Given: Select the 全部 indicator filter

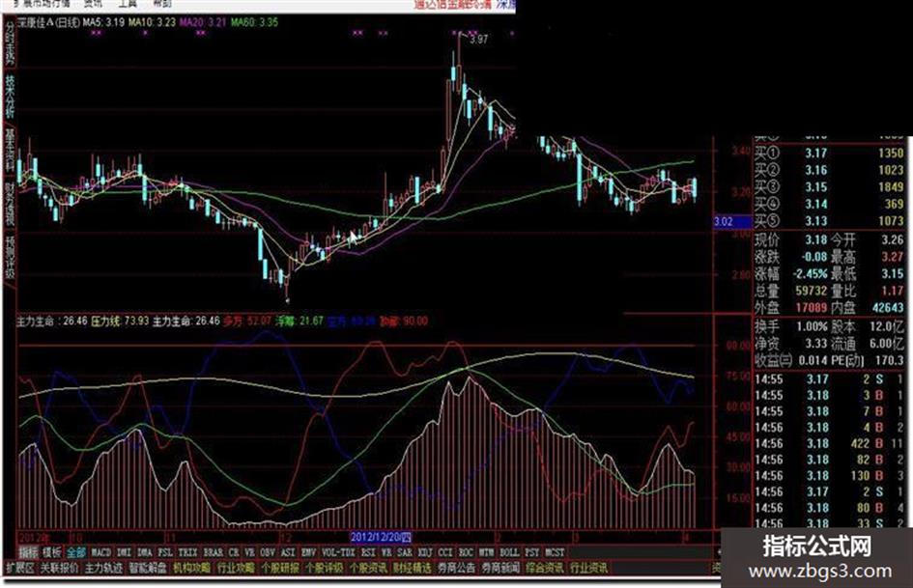Looking at the screenshot, I should click(75, 552).
